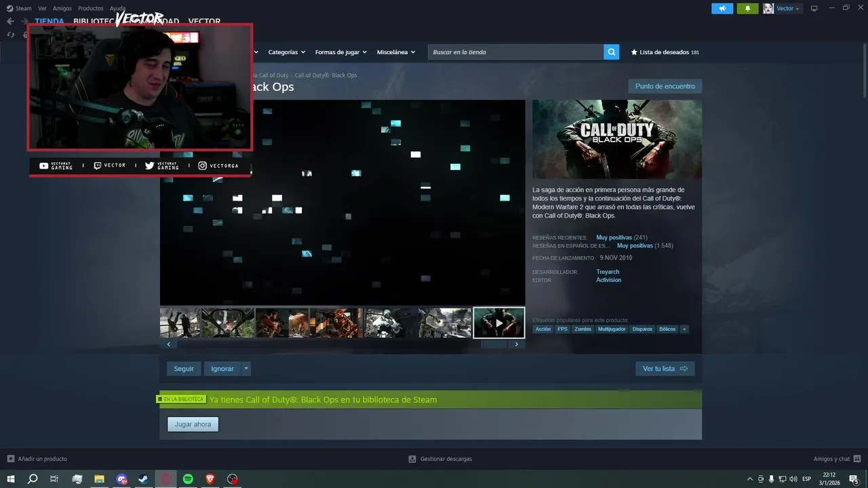The height and width of the screenshot is (488, 868).
Task: Select the FPS tag
Action: (x=563, y=329)
